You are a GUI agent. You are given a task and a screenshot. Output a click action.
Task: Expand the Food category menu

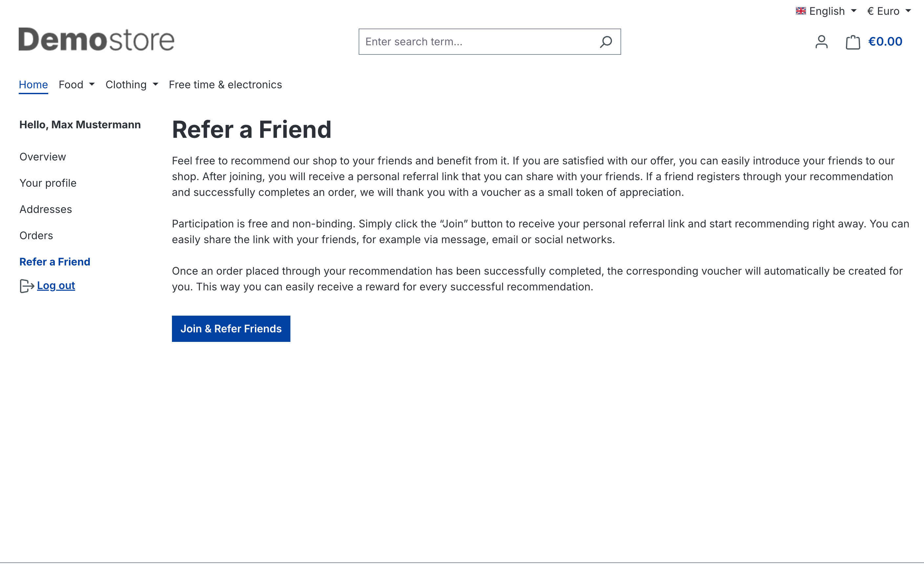tap(76, 84)
